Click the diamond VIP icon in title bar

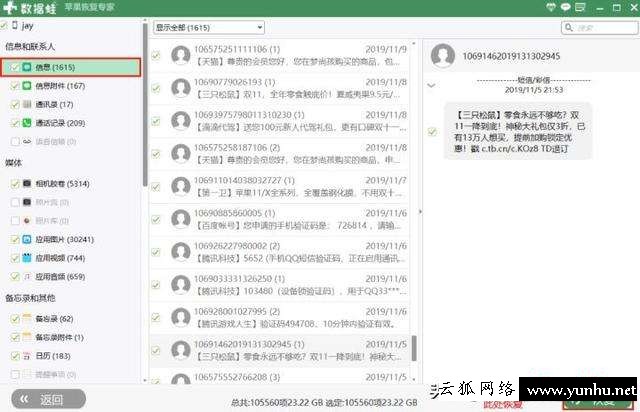pos(551,7)
